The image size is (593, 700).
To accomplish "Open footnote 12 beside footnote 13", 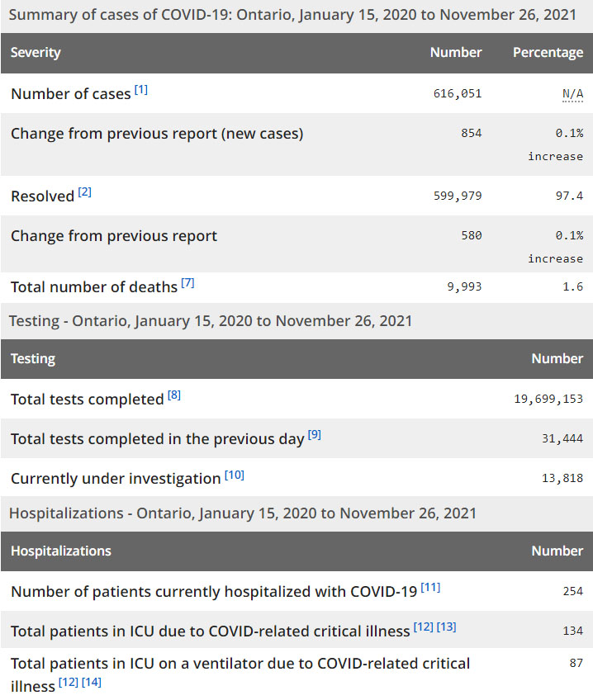I will [424, 627].
